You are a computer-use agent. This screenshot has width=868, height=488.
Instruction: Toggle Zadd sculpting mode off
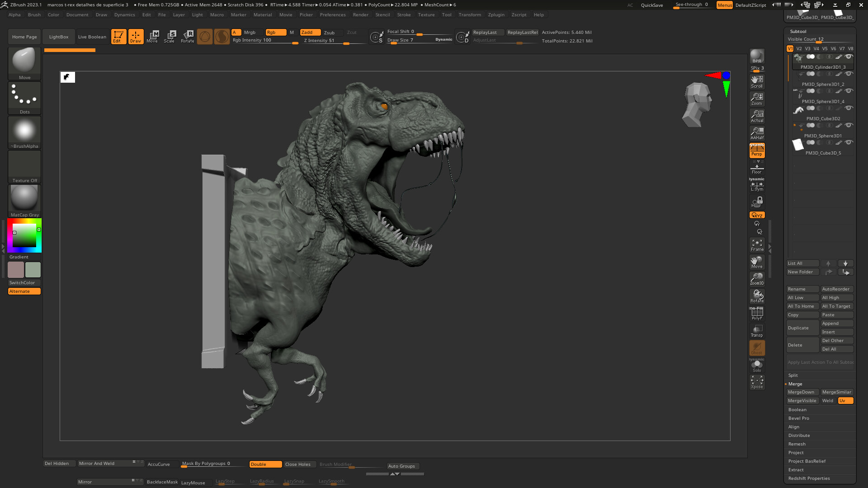(x=310, y=32)
